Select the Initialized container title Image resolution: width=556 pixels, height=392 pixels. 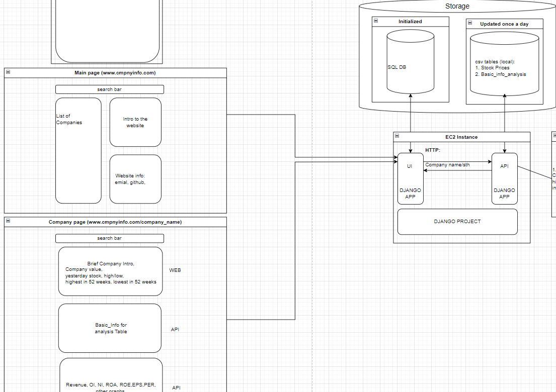410,22
